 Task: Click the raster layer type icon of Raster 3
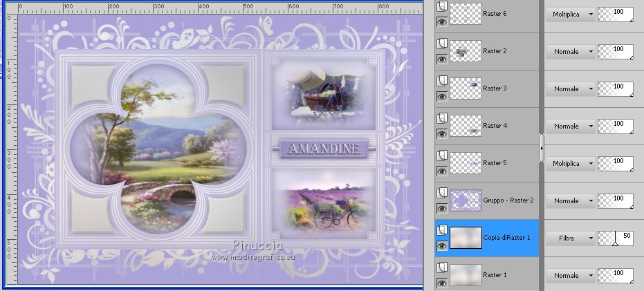point(442,81)
